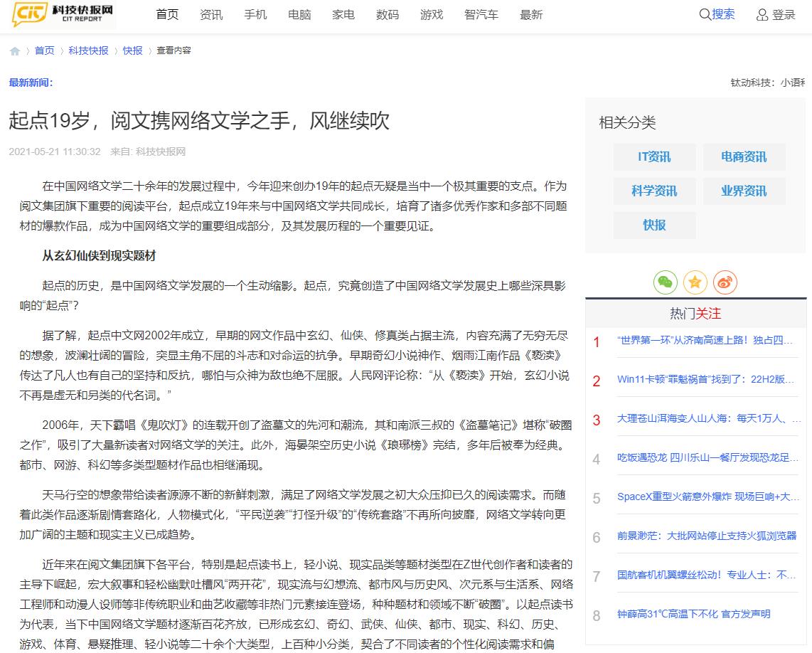The height and width of the screenshot is (653, 812).
Task: Click the publish date 2021-05-21 11:30:32
Action: pyautogui.click(x=55, y=152)
